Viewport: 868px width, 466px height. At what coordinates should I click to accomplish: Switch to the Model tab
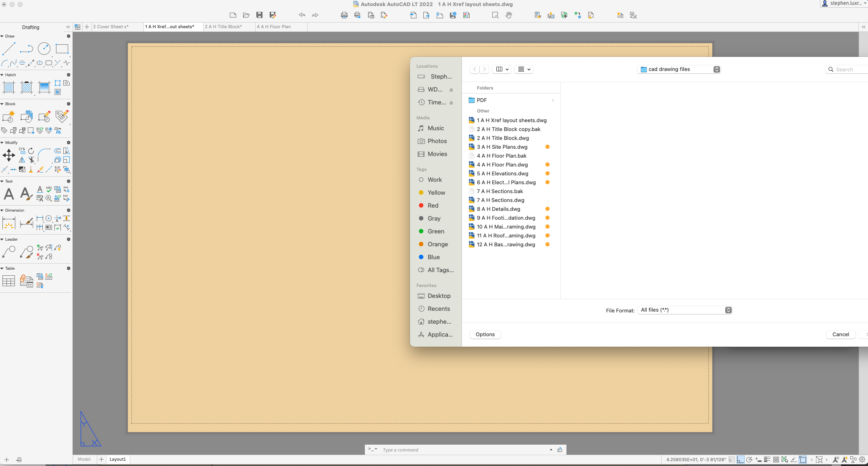(84, 459)
